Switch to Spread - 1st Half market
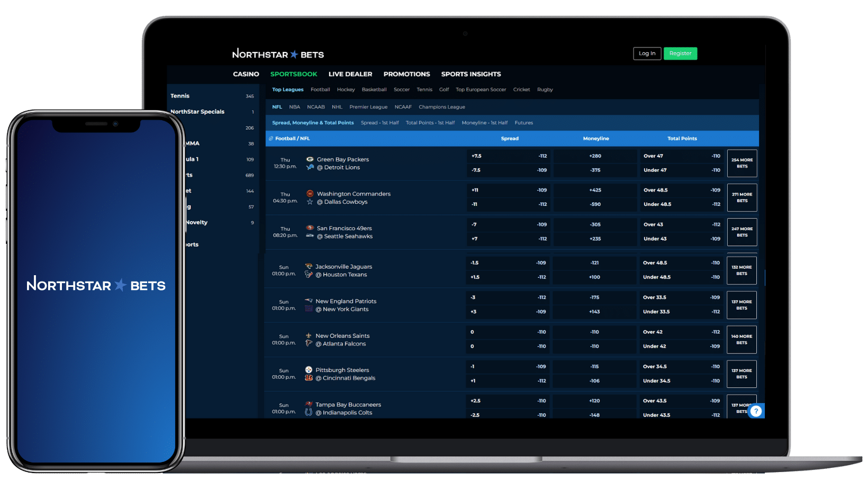 [380, 123]
